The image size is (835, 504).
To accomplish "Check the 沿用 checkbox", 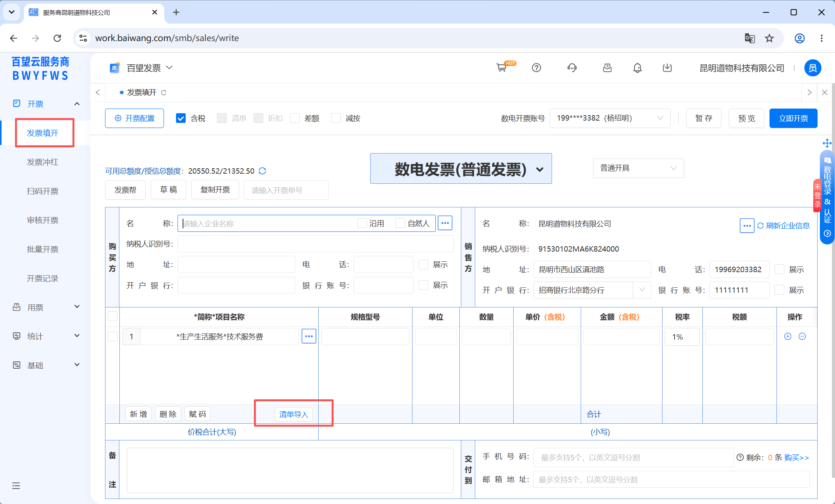I will coord(362,223).
